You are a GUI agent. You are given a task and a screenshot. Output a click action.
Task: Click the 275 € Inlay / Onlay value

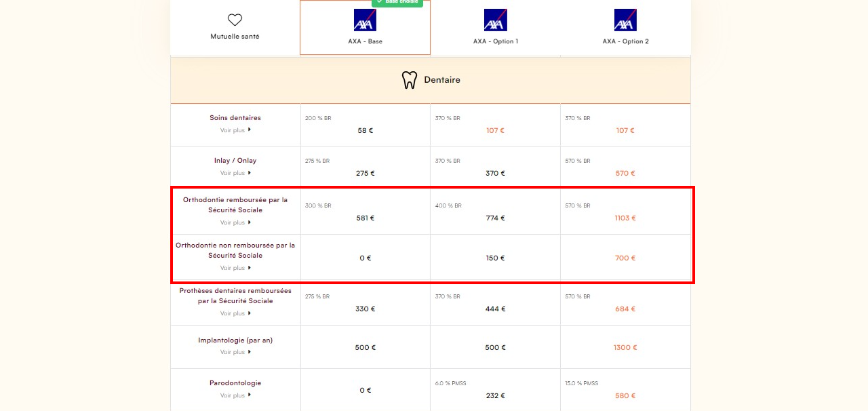pos(366,174)
